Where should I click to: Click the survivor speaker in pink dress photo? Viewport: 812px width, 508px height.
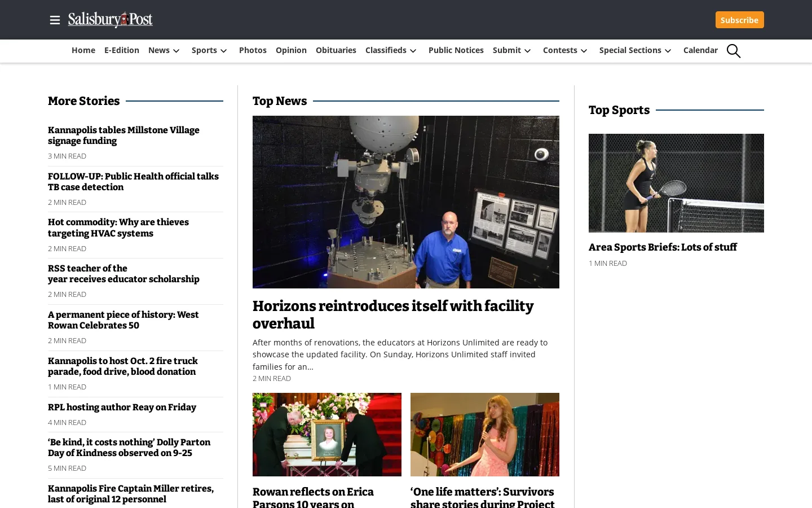coord(485,435)
